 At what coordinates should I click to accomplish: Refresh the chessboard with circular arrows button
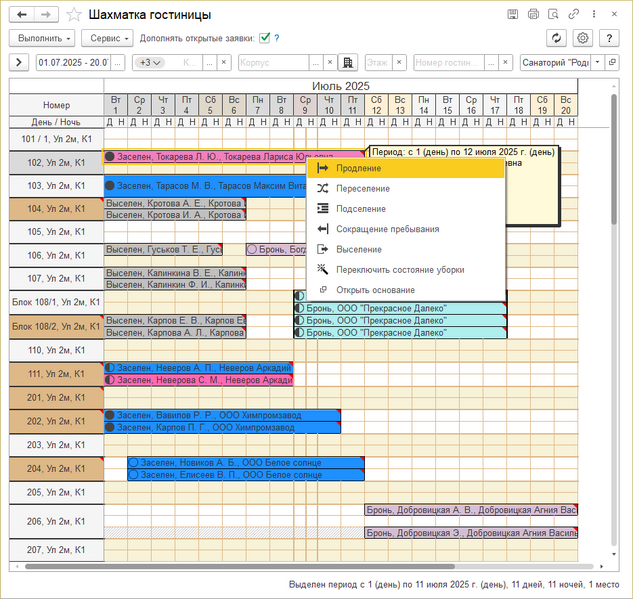click(x=556, y=38)
